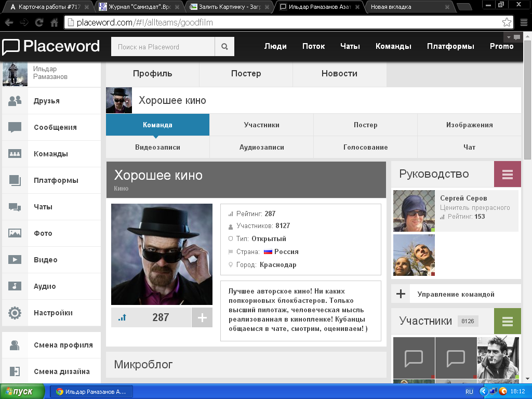Click the Краснодар city link

tap(278, 264)
